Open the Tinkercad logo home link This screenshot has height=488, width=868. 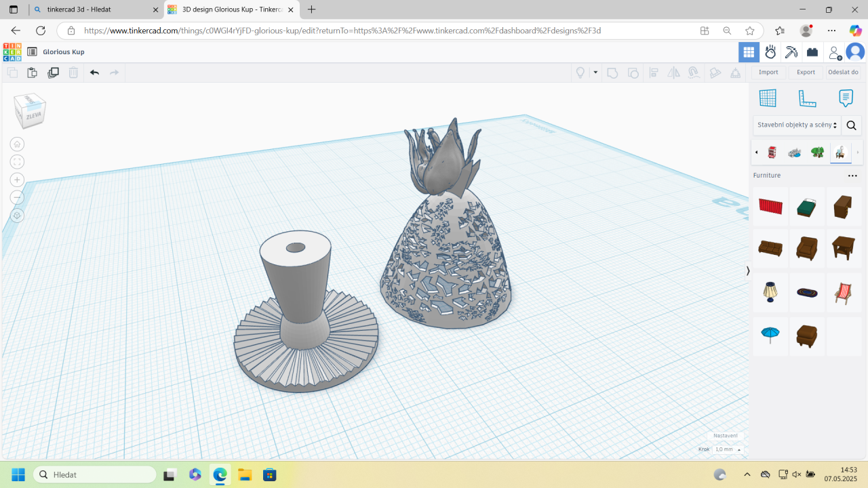coord(12,52)
